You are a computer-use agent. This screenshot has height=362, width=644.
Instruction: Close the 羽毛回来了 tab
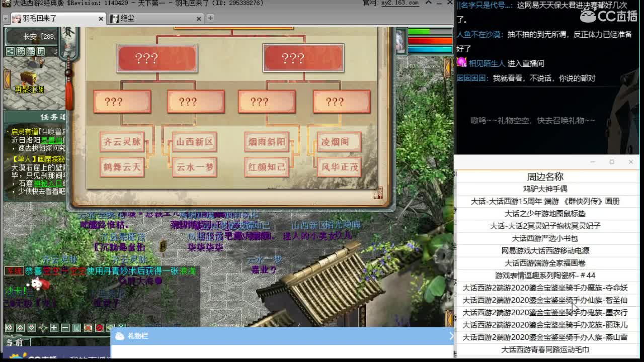[101, 19]
